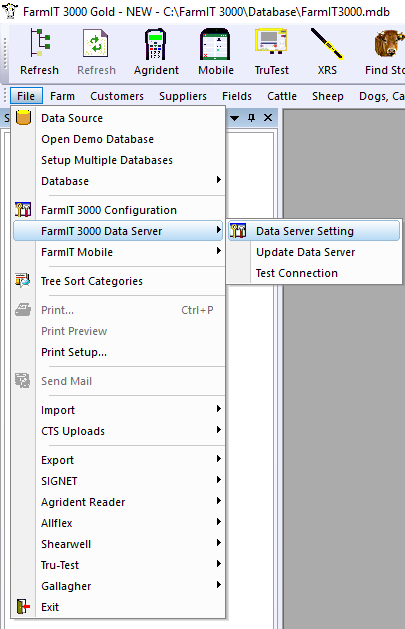This screenshot has height=629, width=405.
Task: Select the XRS stick reader icon
Action: coord(327,43)
